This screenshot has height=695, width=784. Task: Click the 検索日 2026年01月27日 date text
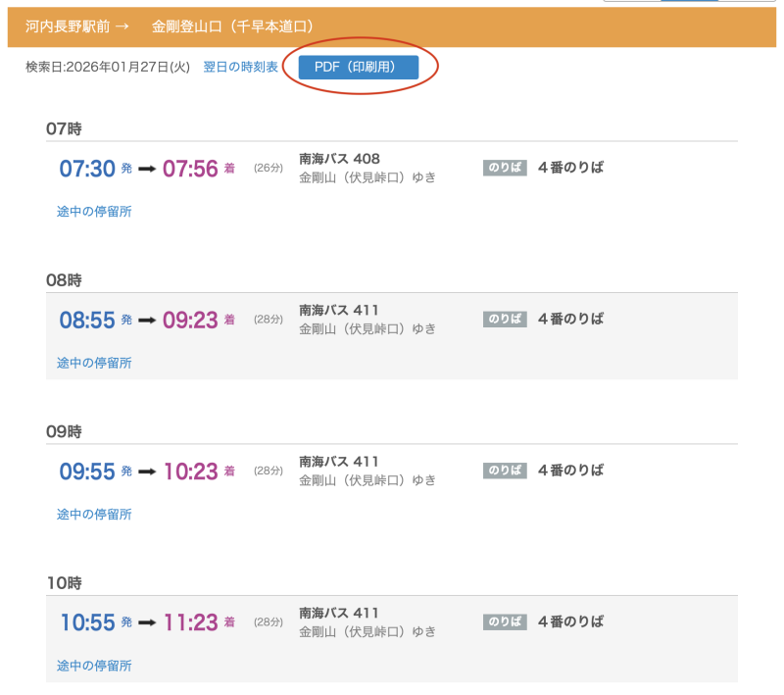coord(107,67)
